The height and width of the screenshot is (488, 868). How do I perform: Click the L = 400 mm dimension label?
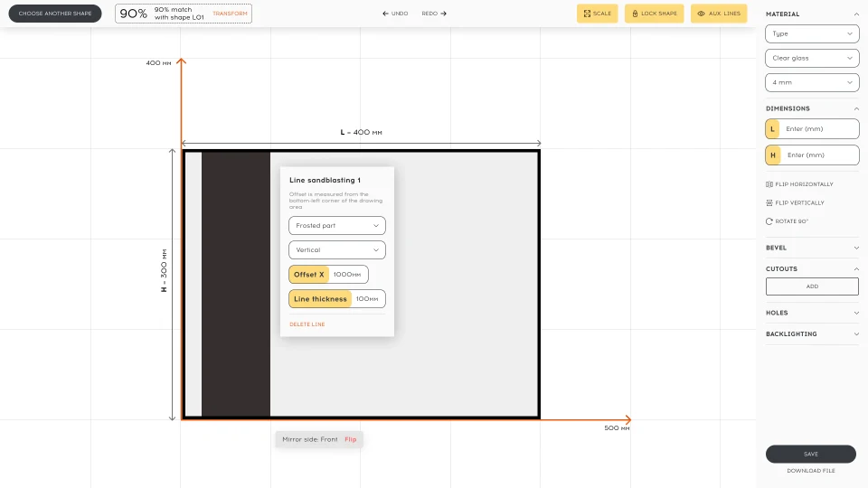361,132
